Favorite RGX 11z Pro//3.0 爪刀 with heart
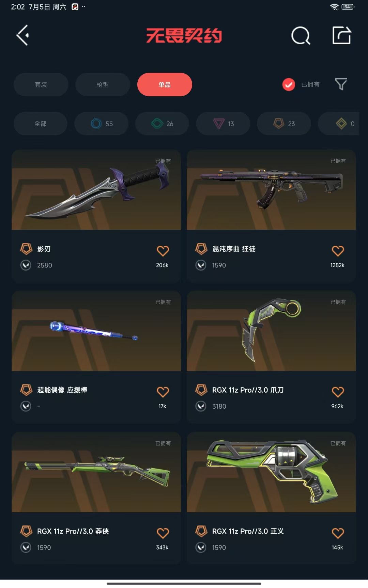This screenshot has width=368, height=588. (338, 392)
